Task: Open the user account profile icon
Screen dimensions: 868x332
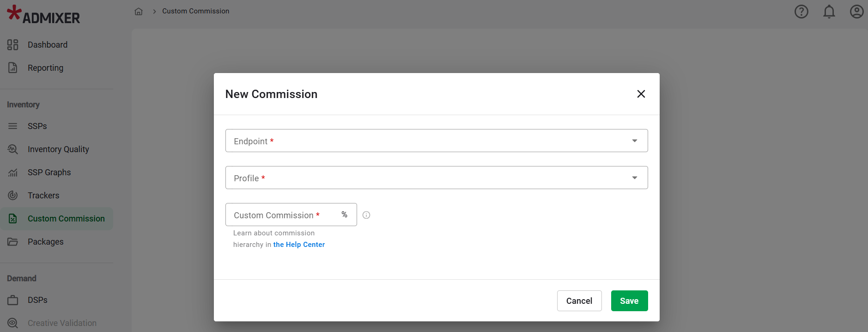Action: [x=856, y=12]
